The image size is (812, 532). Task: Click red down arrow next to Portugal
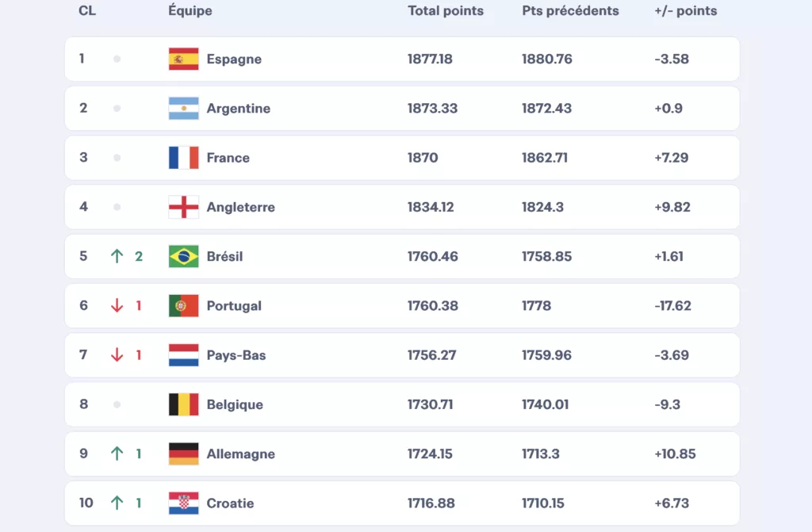pyautogui.click(x=117, y=306)
